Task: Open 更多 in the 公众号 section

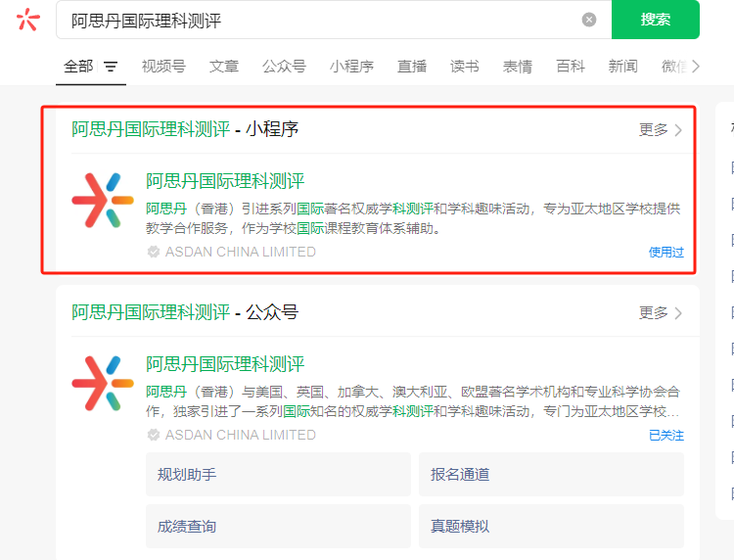Action: [660, 312]
